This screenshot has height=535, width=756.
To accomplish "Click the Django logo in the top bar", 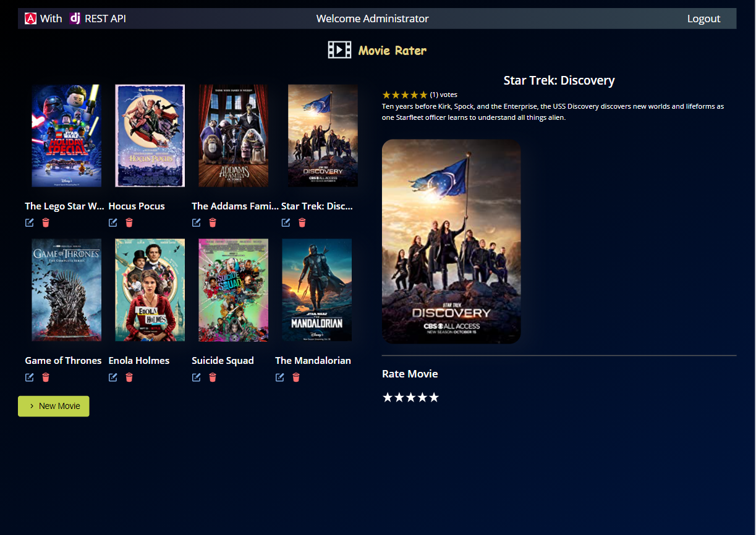I will click(74, 18).
